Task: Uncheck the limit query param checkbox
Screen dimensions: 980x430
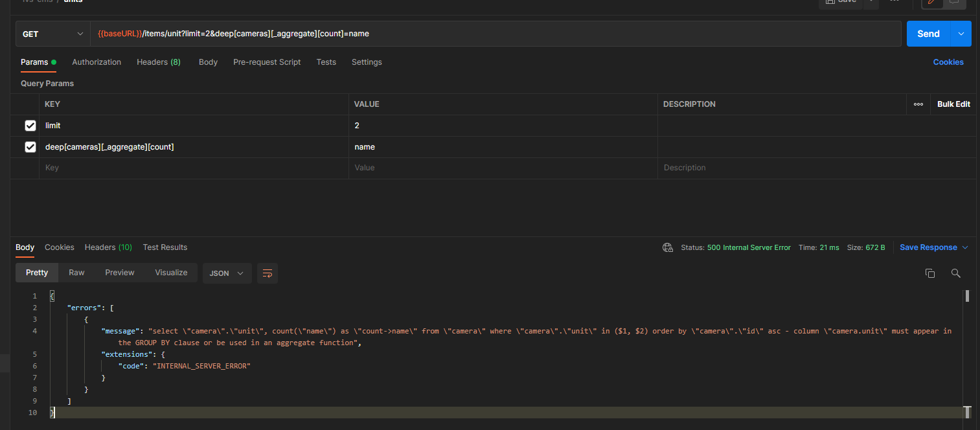Action: pos(30,126)
